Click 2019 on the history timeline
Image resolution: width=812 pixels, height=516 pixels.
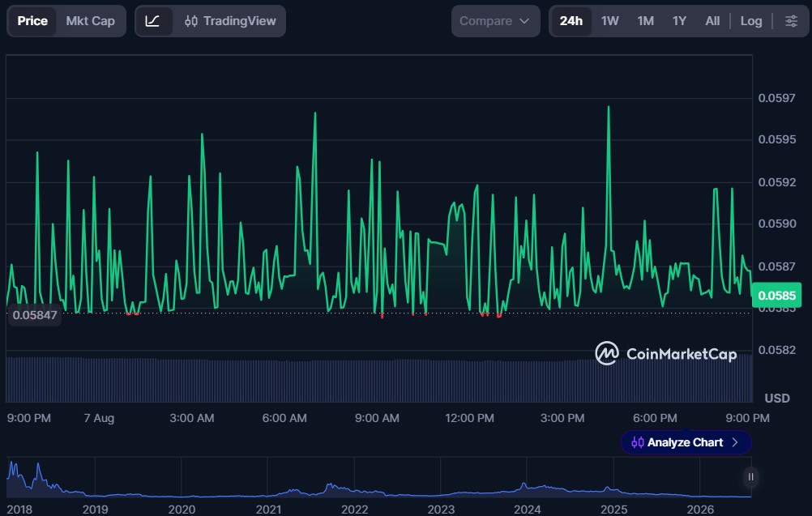[96, 510]
